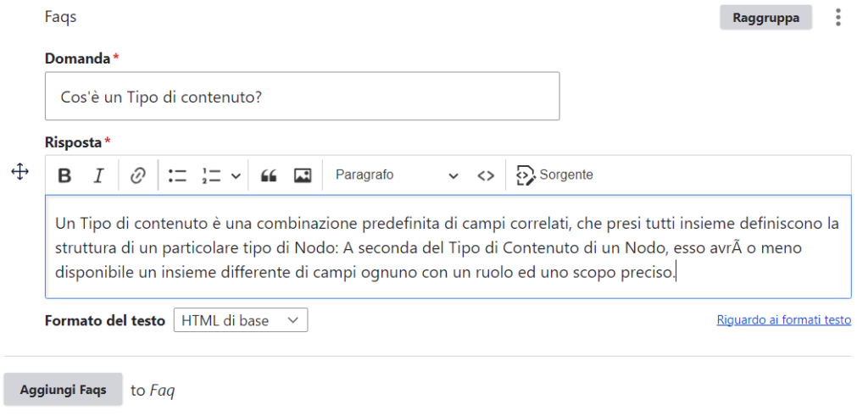This screenshot has width=868, height=416.
Task: Insert a numbered list
Action: (211, 175)
